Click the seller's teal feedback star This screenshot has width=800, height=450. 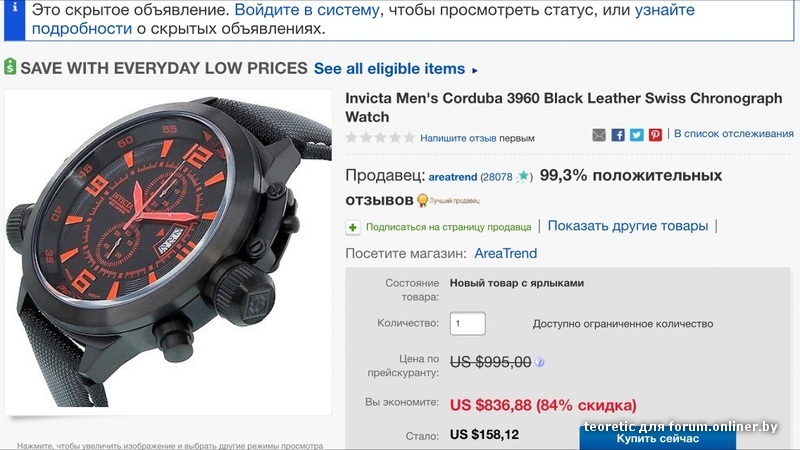[x=522, y=177]
